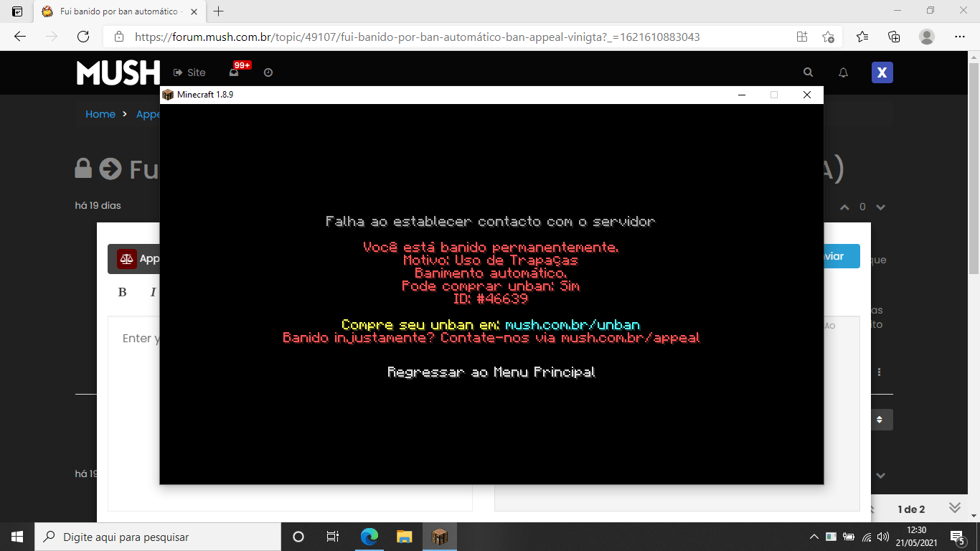Image resolution: width=980 pixels, height=551 pixels.
Task: Show hidden system tray icons
Action: [814, 537]
